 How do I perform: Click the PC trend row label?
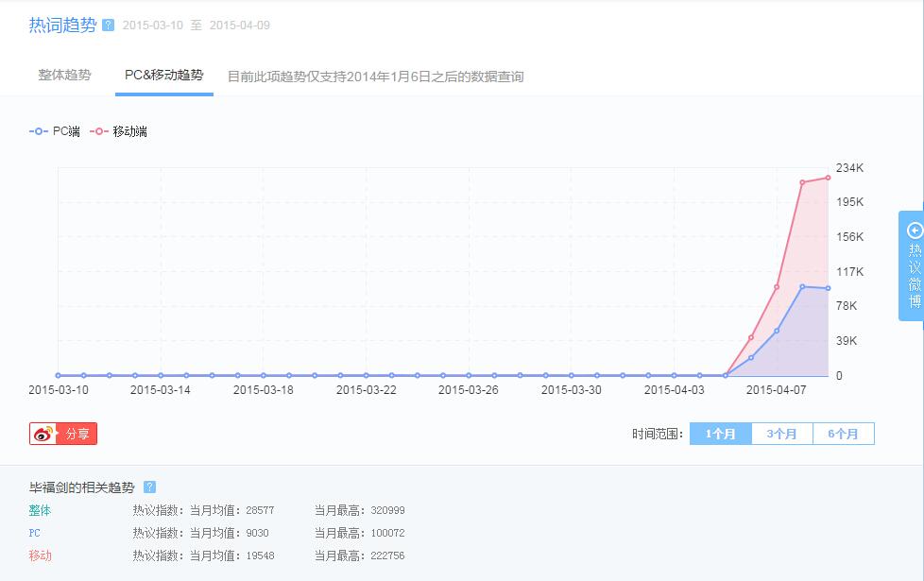[x=35, y=533]
